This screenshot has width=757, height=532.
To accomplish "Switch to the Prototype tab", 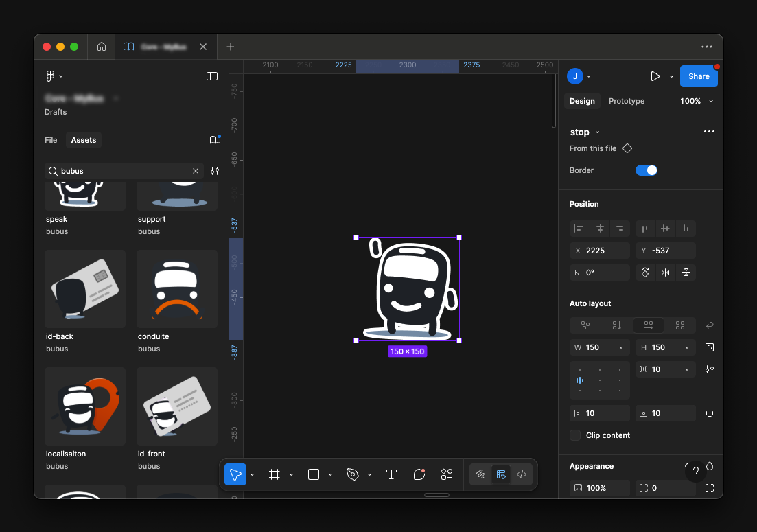I will pos(626,101).
